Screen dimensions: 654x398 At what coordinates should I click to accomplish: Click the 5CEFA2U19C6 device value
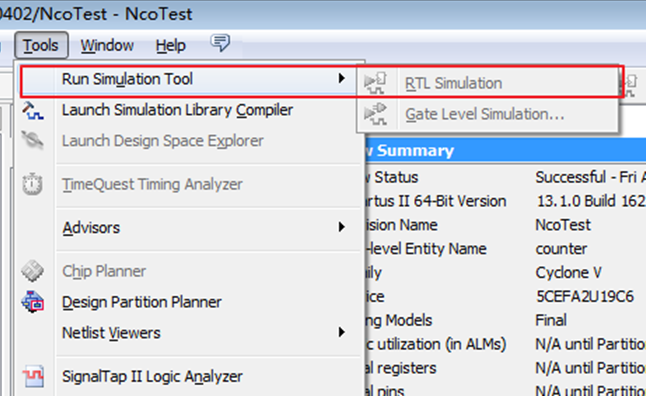585,297
